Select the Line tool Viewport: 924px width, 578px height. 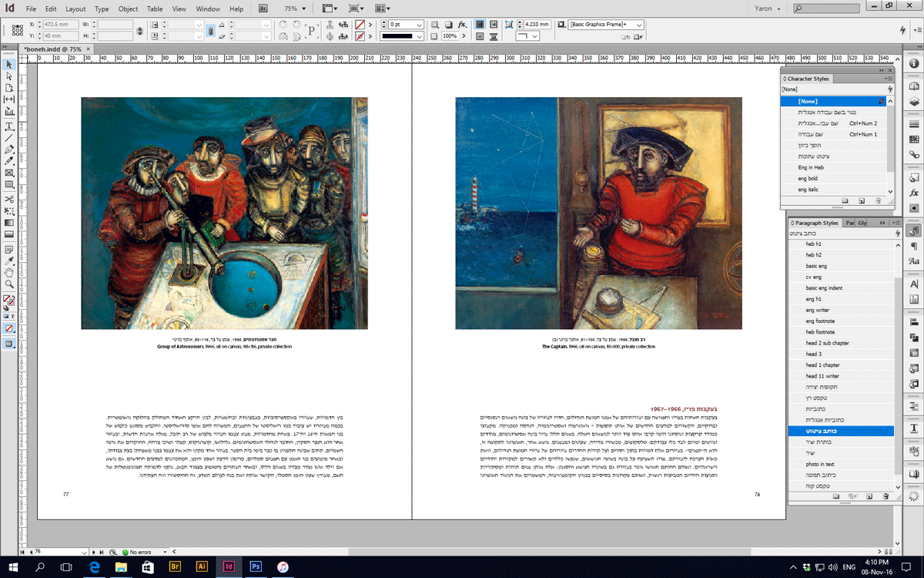click(9, 138)
